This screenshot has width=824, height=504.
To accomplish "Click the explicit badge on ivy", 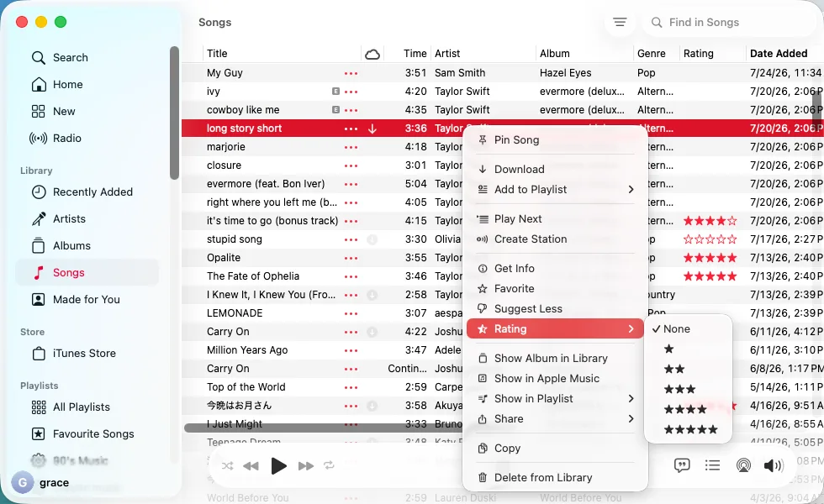I will (335, 92).
